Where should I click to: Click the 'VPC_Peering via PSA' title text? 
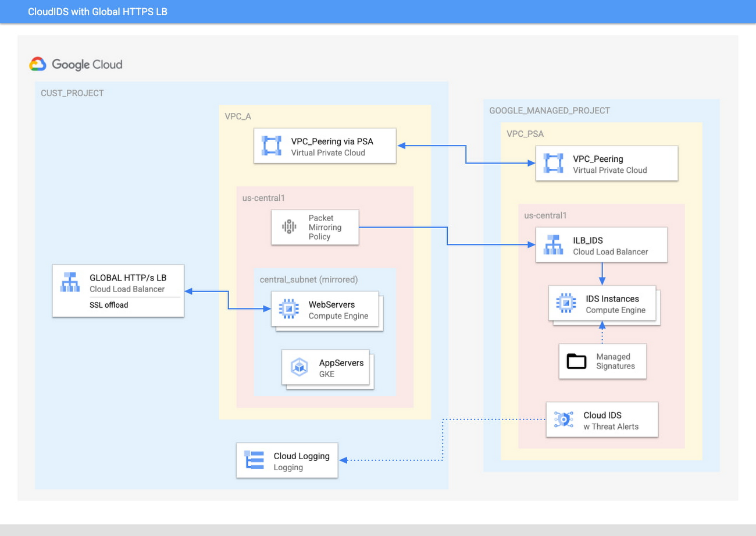pyautogui.click(x=332, y=141)
